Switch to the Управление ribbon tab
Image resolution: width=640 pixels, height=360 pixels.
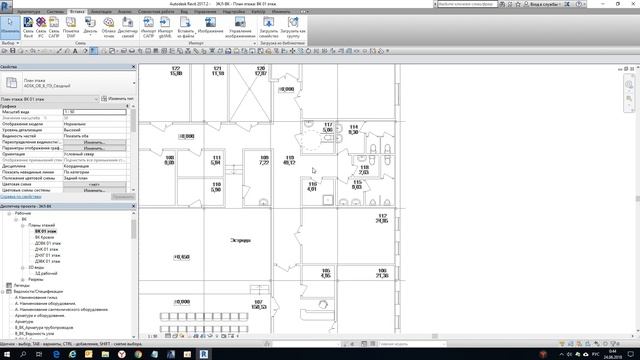tap(205, 12)
